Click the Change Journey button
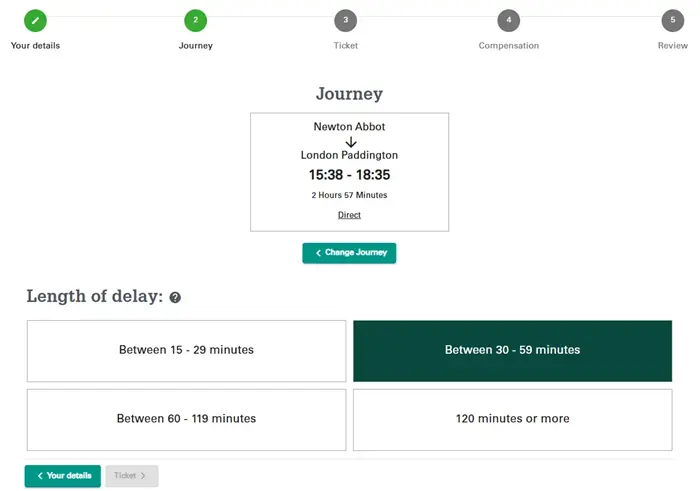Image resolution: width=700 pixels, height=491 pixels. (x=349, y=253)
